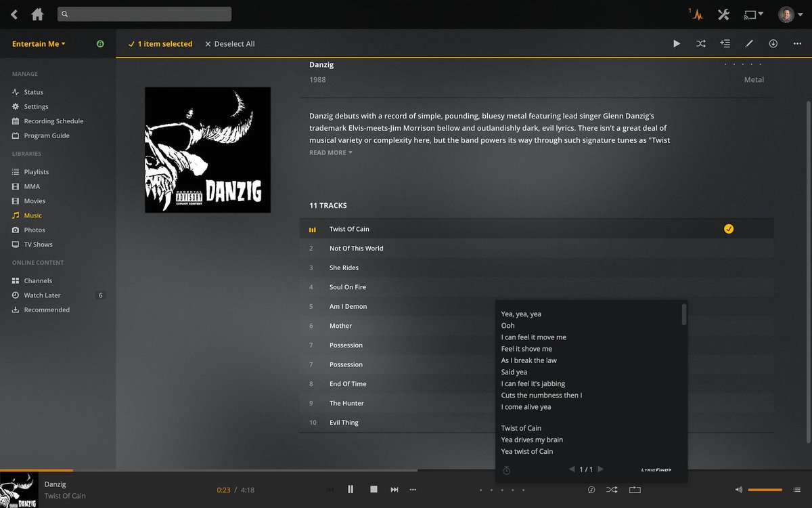Skip to the previous track
This screenshot has width=812, height=508.
click(x=330, y=489)
